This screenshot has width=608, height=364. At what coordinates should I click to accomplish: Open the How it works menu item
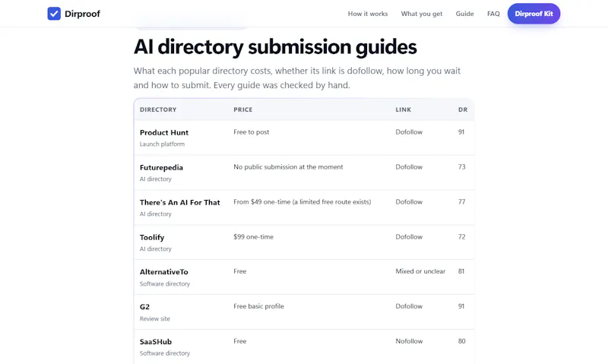(x=368, y=14)
